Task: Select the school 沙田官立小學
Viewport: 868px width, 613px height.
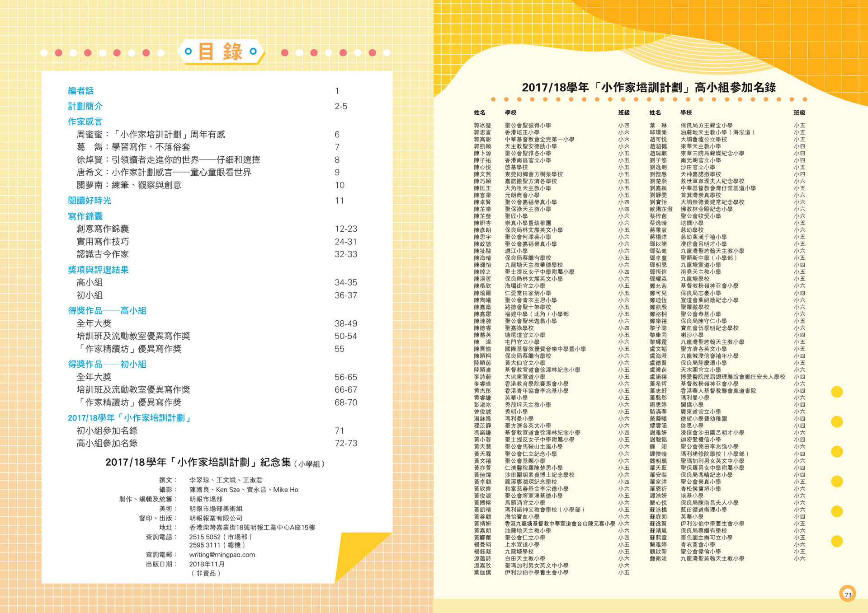Action: pos(698,167)
